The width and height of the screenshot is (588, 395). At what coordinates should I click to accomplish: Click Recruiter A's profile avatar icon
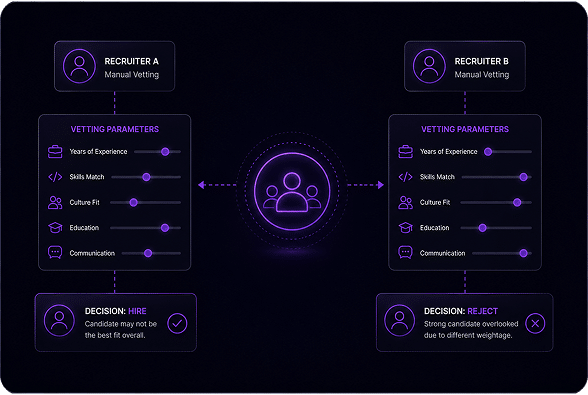pyautogui.click(x=79, y=66)
